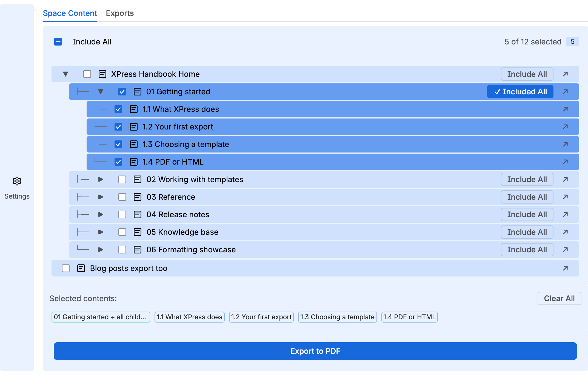
Task: Click page icon beside 04 Release notes
Action: (138, 214)
